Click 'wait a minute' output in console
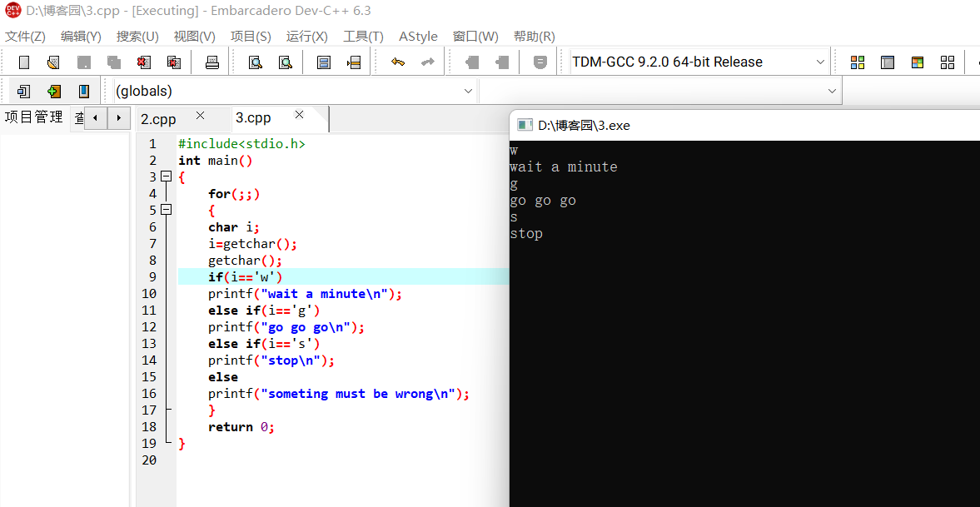The width and height of the screenshot is (980, 507). 563,167
